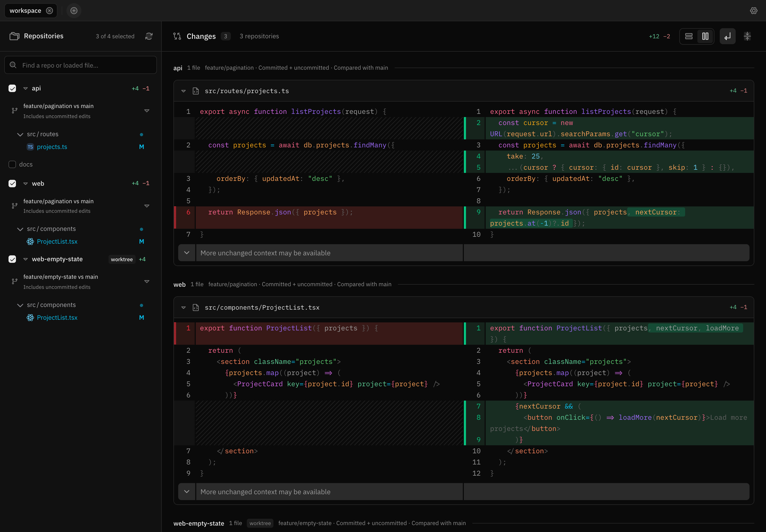Click the M status beside projects.ts
This screenshot has width=766, height=532.
coord(142,147)
